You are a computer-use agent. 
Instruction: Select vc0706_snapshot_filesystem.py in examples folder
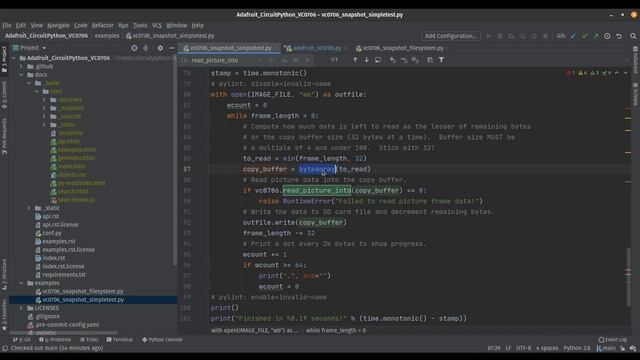83,291
